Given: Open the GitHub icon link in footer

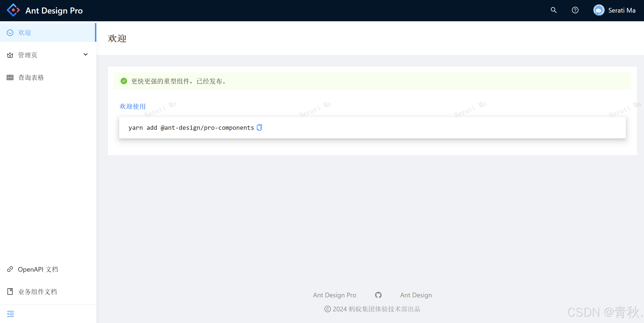Looking at the screenshot, I should tap(378, 295).
